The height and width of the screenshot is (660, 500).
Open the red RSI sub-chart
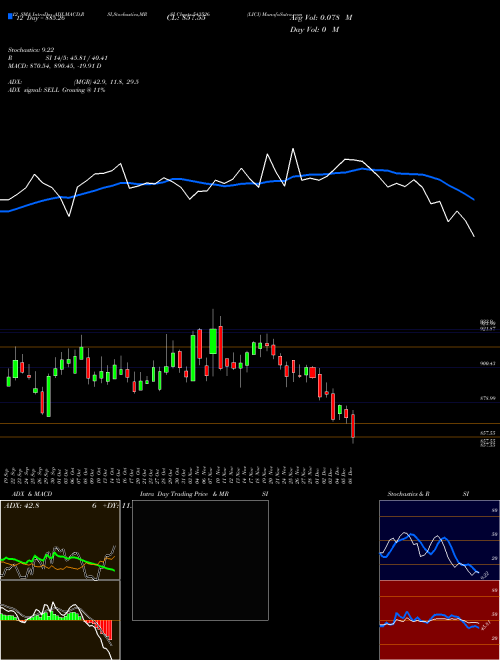(439, 620)
